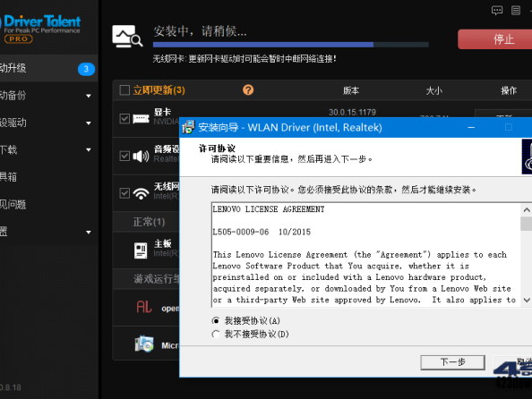Viewport: 532px width, 399px height.
Task: Click the Microsoft runtime package icon
Action: pos(144,344)
